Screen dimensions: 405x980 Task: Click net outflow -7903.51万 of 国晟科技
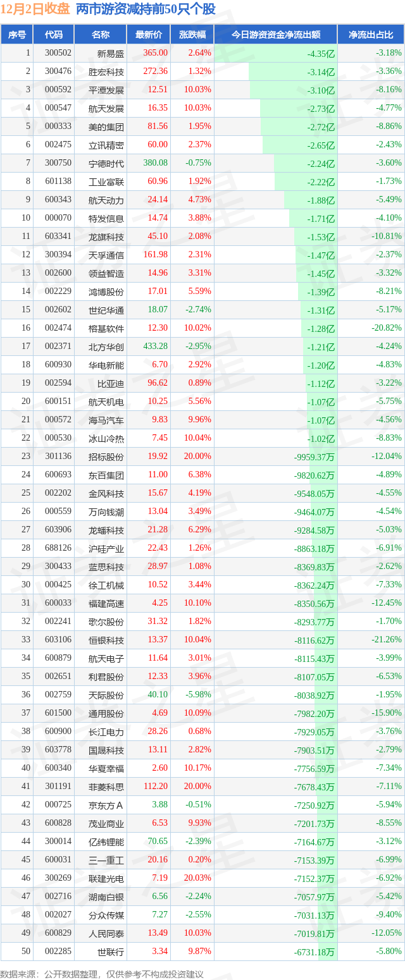click(314, 750)
